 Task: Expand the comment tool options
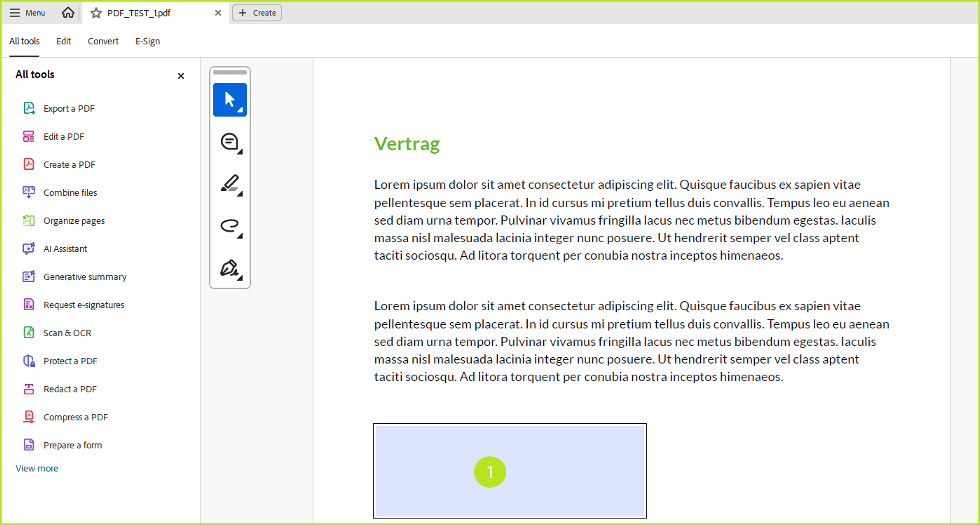[x=240, y=152]
